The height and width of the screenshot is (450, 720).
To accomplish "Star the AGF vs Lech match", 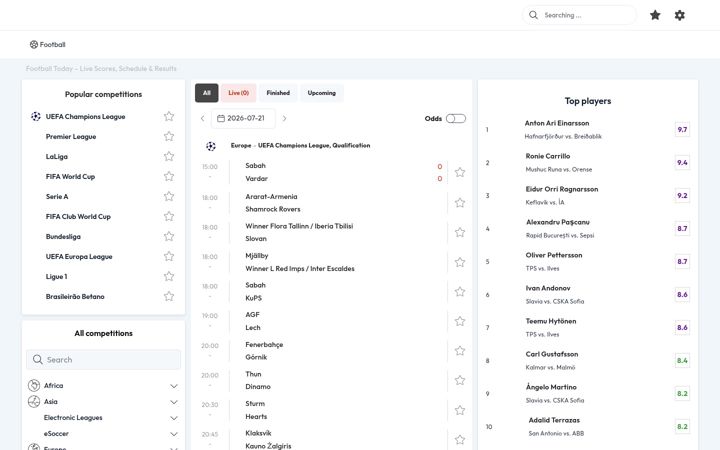I will (460, 321).
